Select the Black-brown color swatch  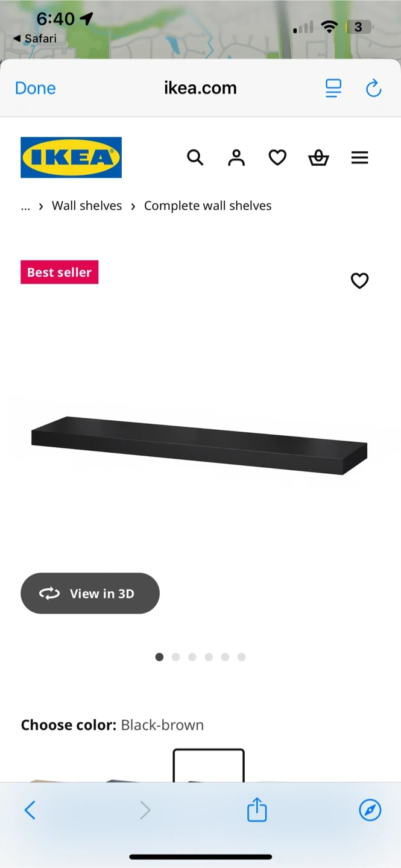click(209, 766)
